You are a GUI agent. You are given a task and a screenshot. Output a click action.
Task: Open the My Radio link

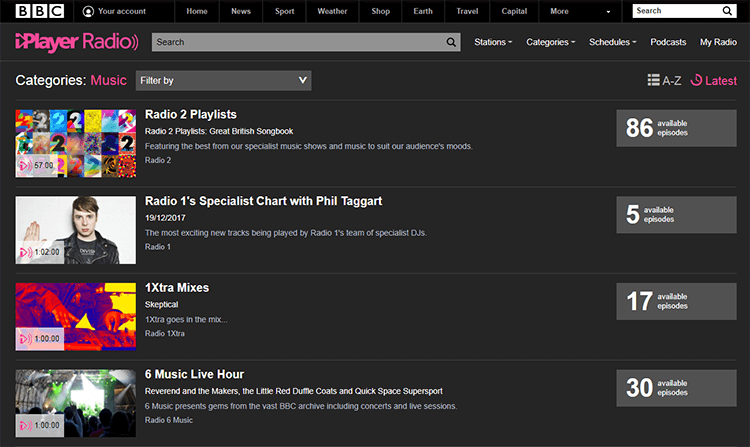pyautogui.click(x=718, y=42)
